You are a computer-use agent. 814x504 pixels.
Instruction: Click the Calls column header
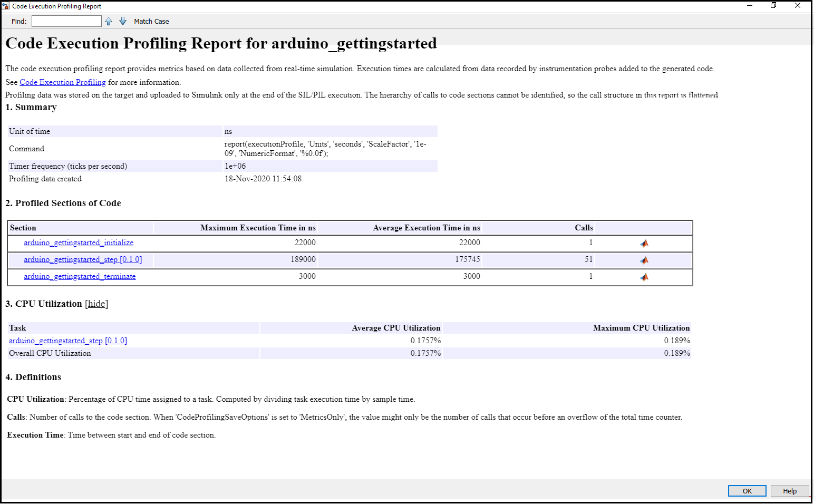click(x=584, y=228)
